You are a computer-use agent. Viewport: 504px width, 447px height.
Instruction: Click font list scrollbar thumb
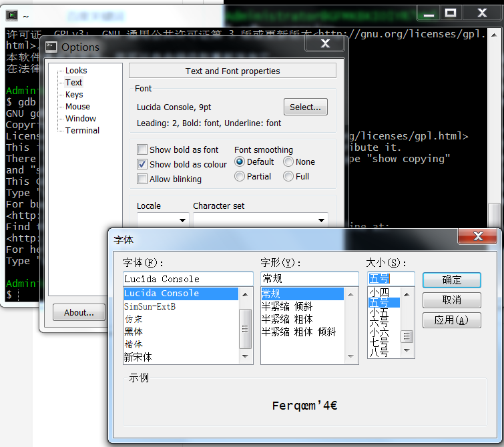click(x=246, y=329)
